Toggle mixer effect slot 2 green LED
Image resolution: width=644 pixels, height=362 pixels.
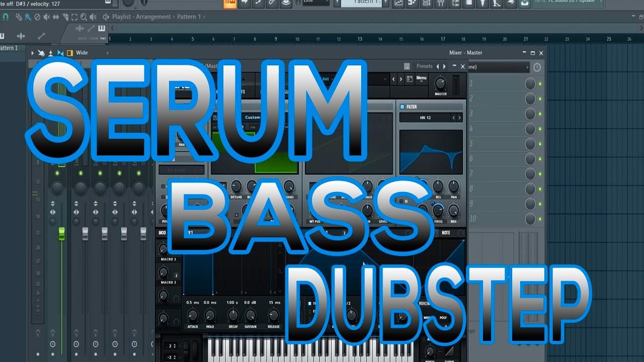(x=540, y=99)
